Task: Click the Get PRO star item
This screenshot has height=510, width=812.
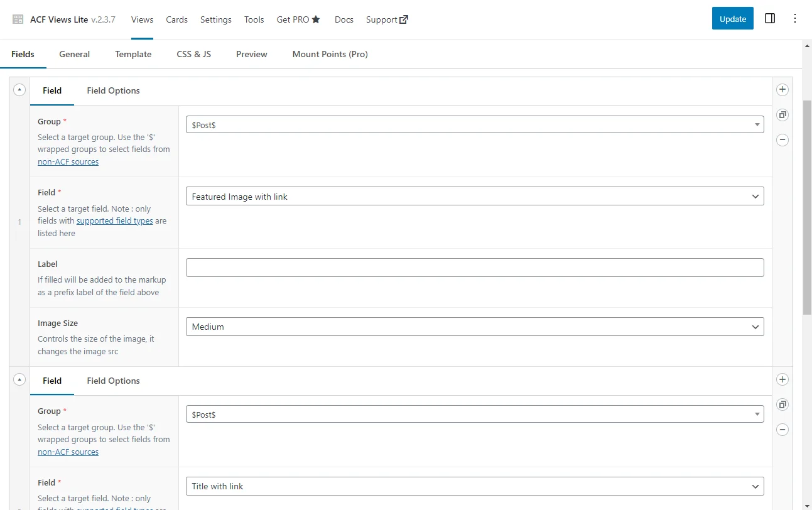Action: (298, 19)
